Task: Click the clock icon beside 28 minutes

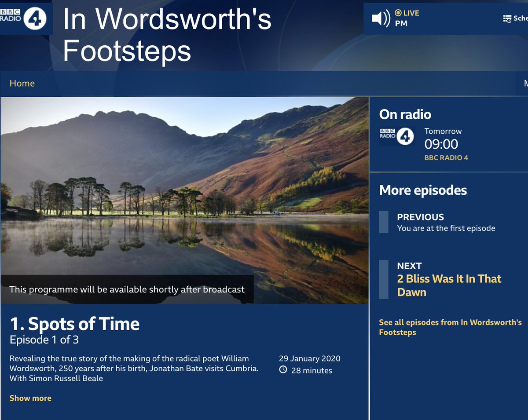Action: click(x=283, y=370)
